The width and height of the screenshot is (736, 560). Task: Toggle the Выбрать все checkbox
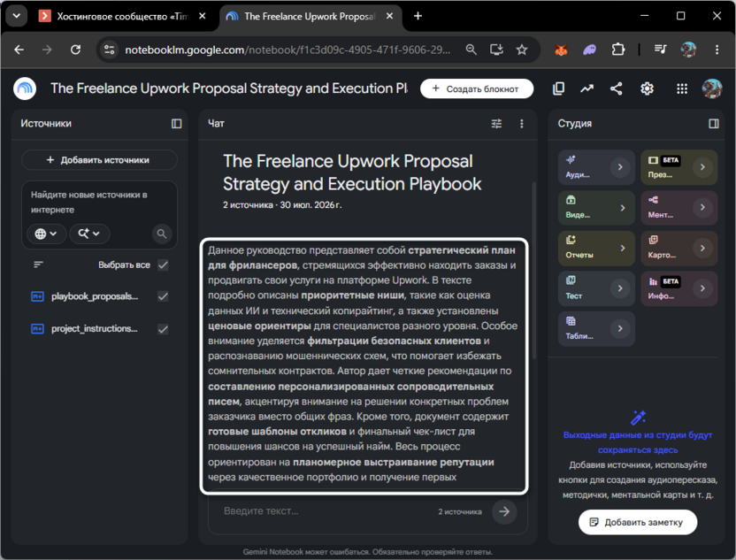tap(163, 265)
